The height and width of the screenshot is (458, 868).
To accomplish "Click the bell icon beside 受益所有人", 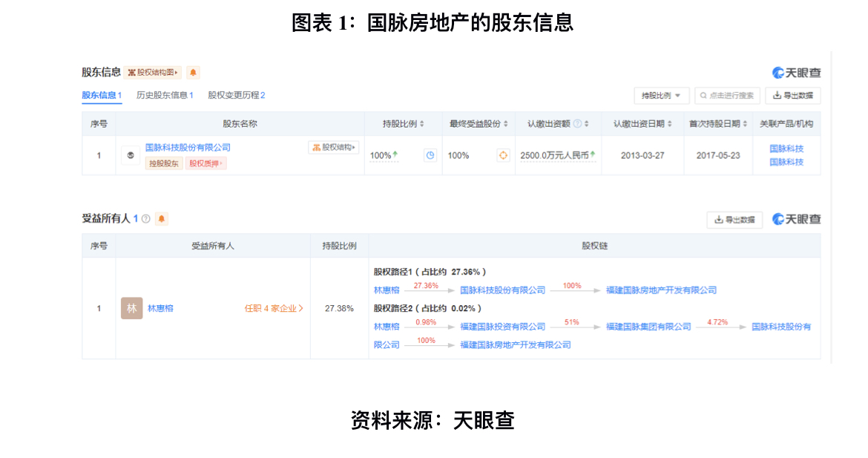I will tap(162, 219).
